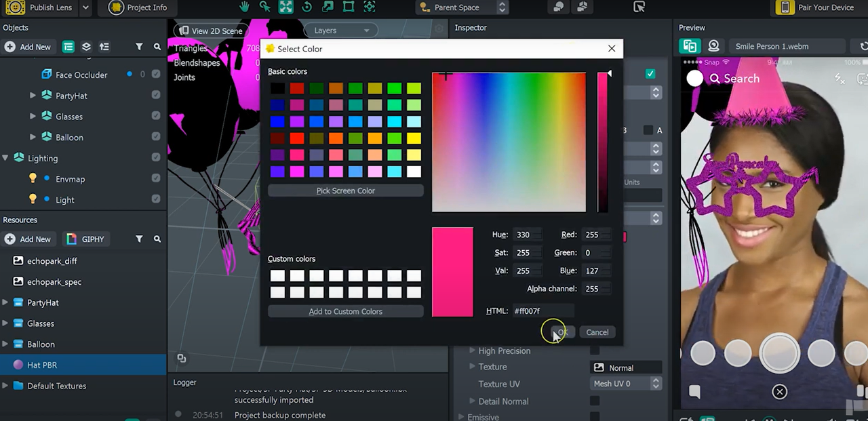Click the layers stack icon in Objects panel
The image size is (868, 421).
pyautogui.click(x=86, y=47)
